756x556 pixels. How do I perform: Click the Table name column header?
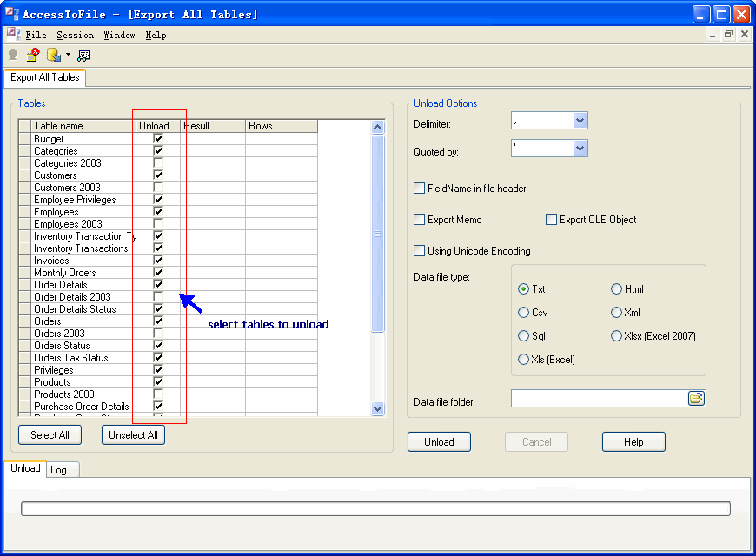[x=83, y=126]
